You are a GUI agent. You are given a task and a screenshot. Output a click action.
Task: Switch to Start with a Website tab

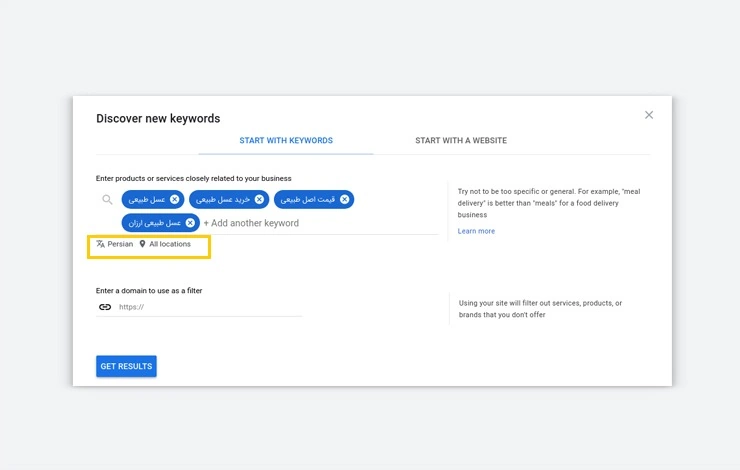(461, 141)
